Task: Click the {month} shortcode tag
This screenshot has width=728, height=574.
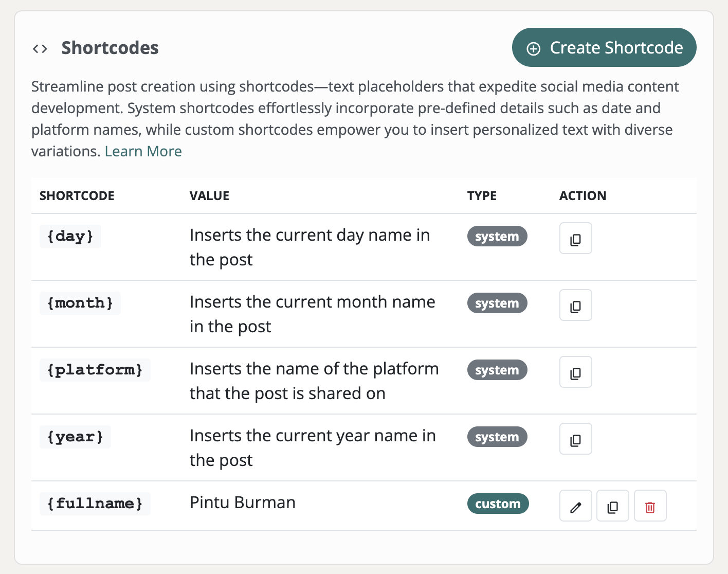Action: [80, 303]
